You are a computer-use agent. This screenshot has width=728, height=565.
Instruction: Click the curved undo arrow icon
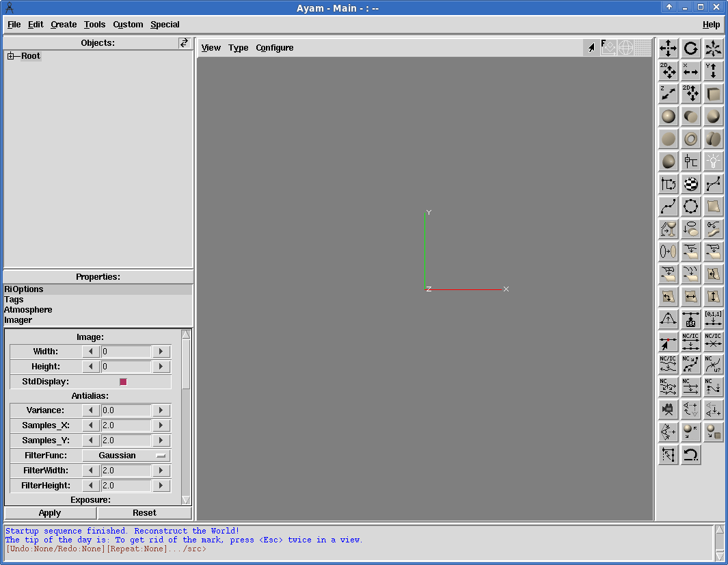click(690, 455)
